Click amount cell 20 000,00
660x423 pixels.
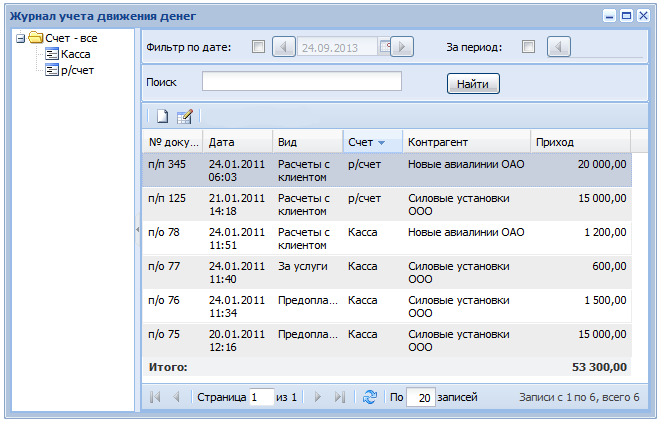point(602,164)
